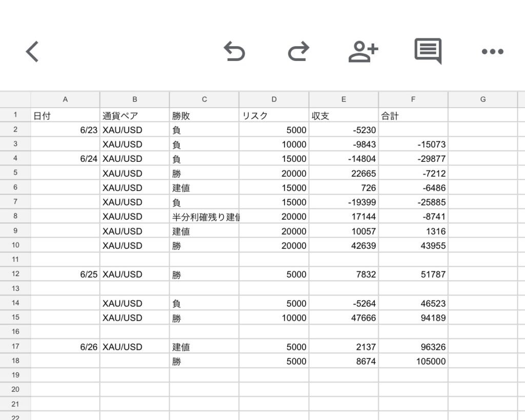The height and width of the screenshot is (420, 525).
Task: Select the XAU/USD cell in row 12
Action: pyautogui.click(x=135, y=274)
